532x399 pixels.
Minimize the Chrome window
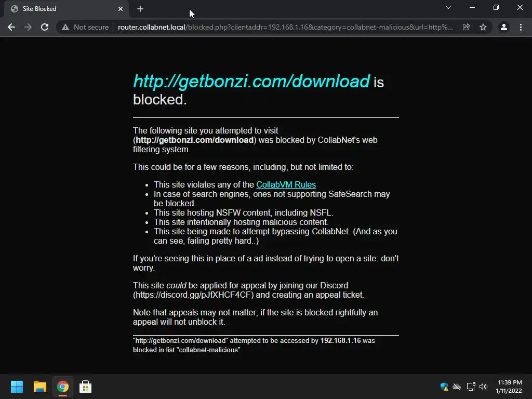[472, 7]
